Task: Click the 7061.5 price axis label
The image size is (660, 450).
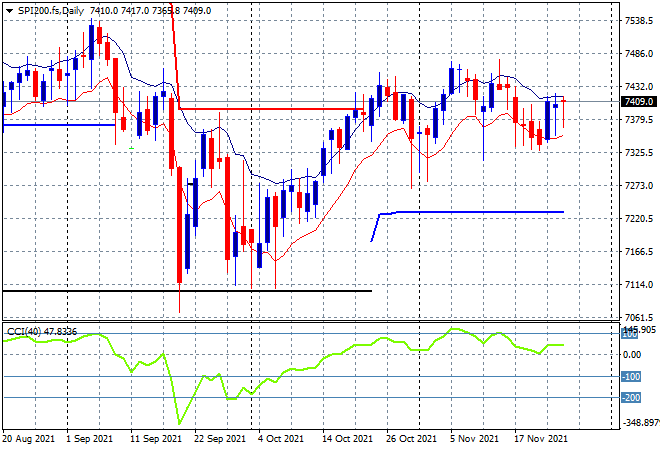Action: coord(639,317)
